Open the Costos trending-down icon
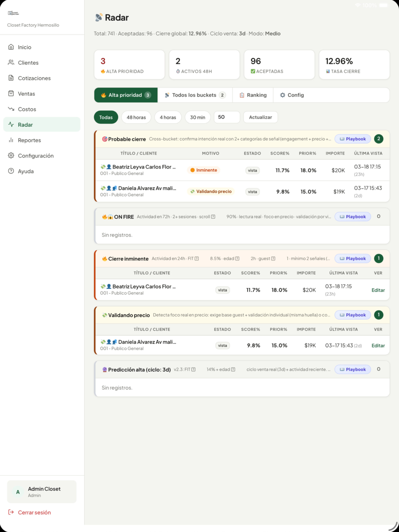The image size is (399, 532). (11, 109)
